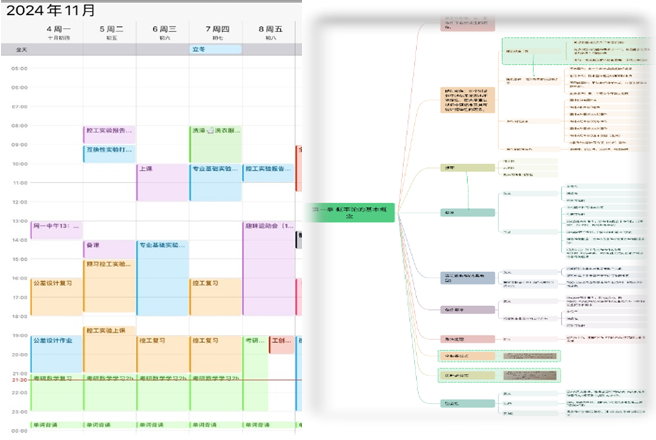Select the 4 周一 day header
Image resolution: width=656 pixels, height=440 pixels.
56,31
